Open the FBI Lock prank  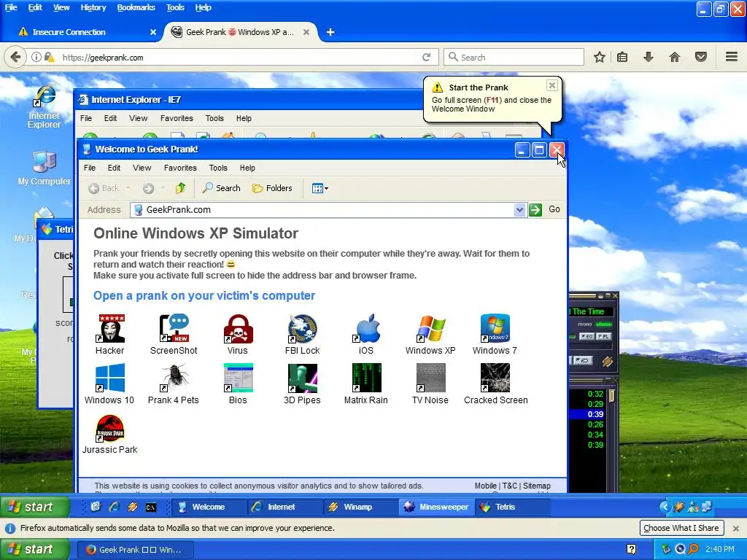point(302,334)
